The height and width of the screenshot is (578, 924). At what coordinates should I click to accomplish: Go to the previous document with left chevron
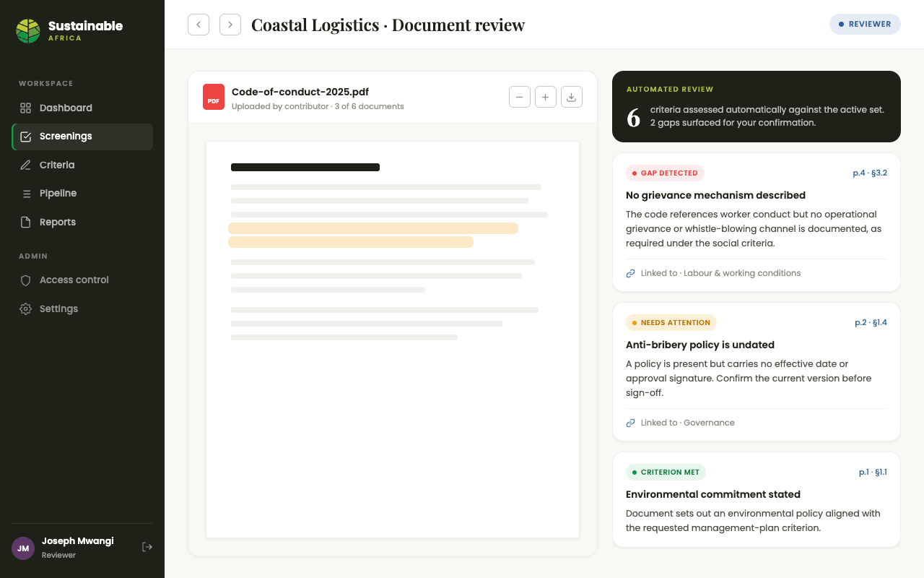click(x=199, y=25)
